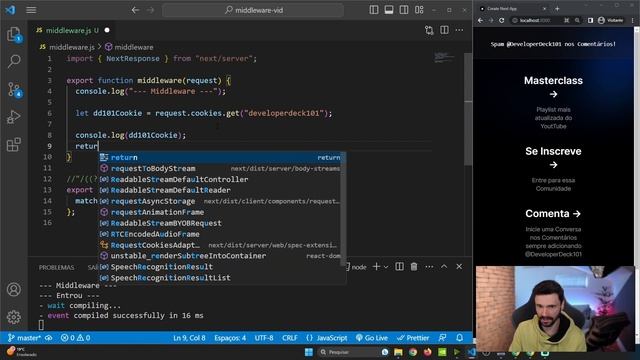Click the publish to cloud icon in status bar

coord(49,338)
